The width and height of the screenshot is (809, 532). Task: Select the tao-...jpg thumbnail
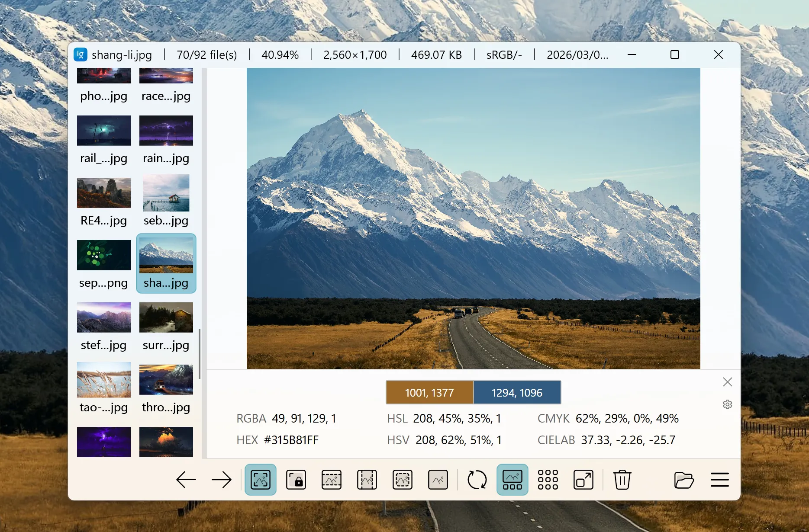point(104,389)
